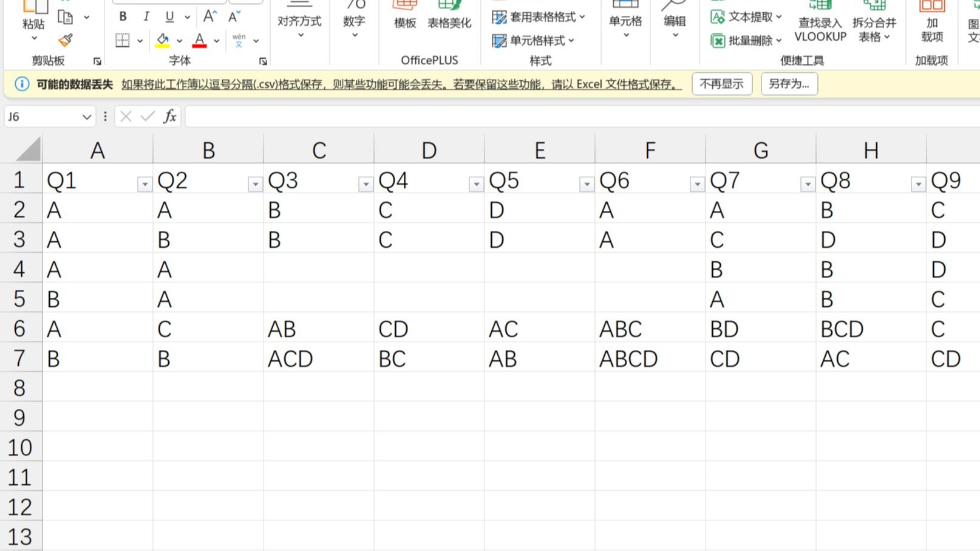Click cell containing ABCD
980x551 pixels.
[650, 358]
